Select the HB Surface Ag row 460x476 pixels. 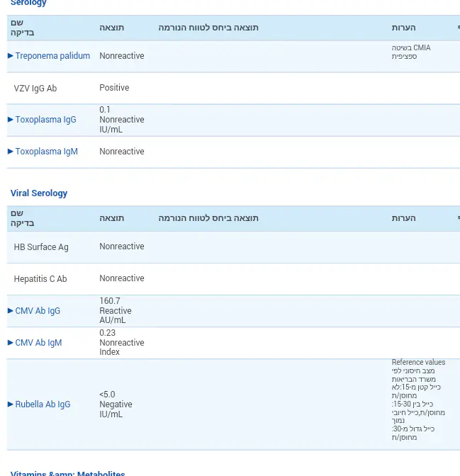tap(41, 247)
